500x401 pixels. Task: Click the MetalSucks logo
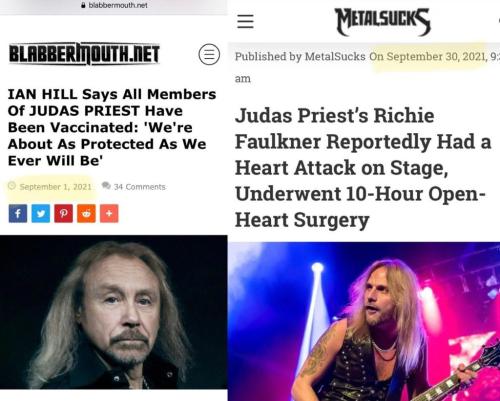point(382,22)
